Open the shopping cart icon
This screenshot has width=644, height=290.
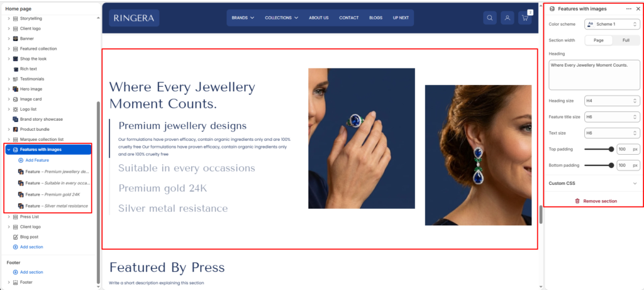(x=525, y=18)
